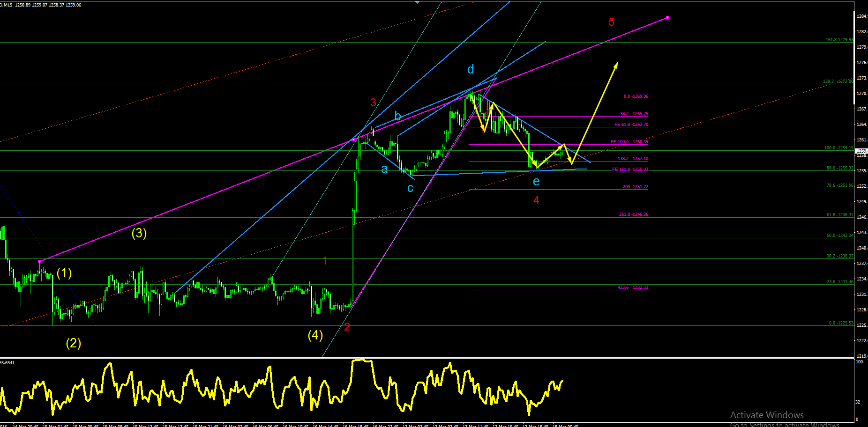
Task: Click the magenta trendline's upper-right anchor point
Action: tap(667, 17)
